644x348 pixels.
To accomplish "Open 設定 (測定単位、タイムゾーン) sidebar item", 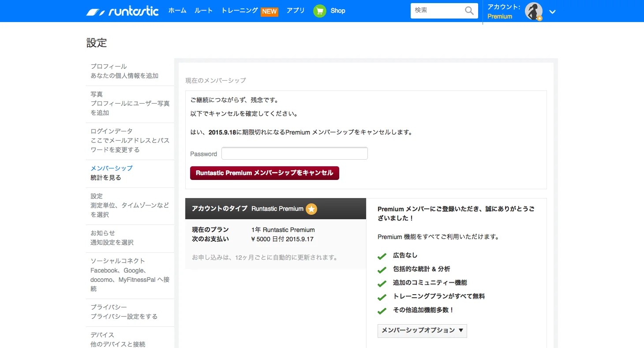I will tap(130, 206).
